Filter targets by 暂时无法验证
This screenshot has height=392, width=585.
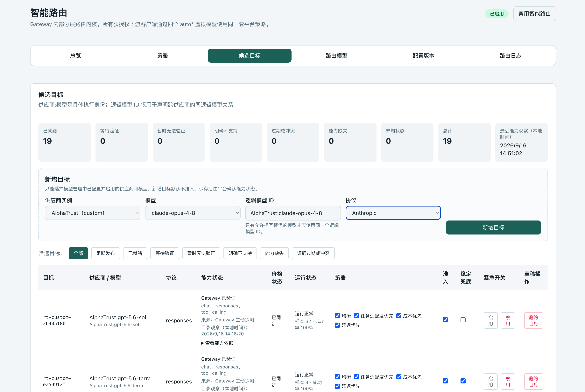[x=201, y=253]
